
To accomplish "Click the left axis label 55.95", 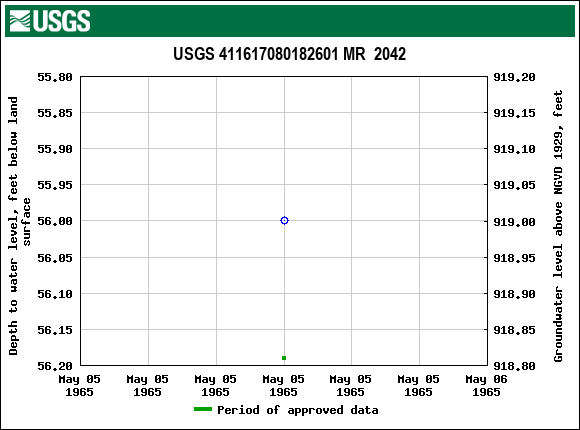I will point(55,185).
